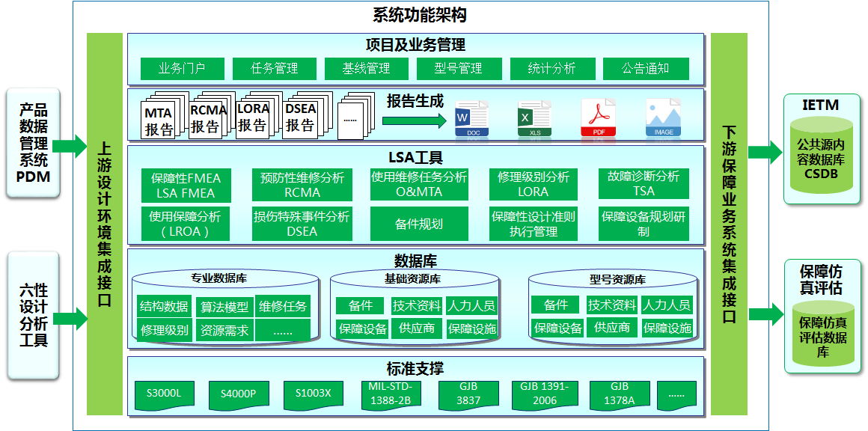868x431 pixels.
Task: Click 保障设备 in 基础资源库
Action: click(363, 328)
